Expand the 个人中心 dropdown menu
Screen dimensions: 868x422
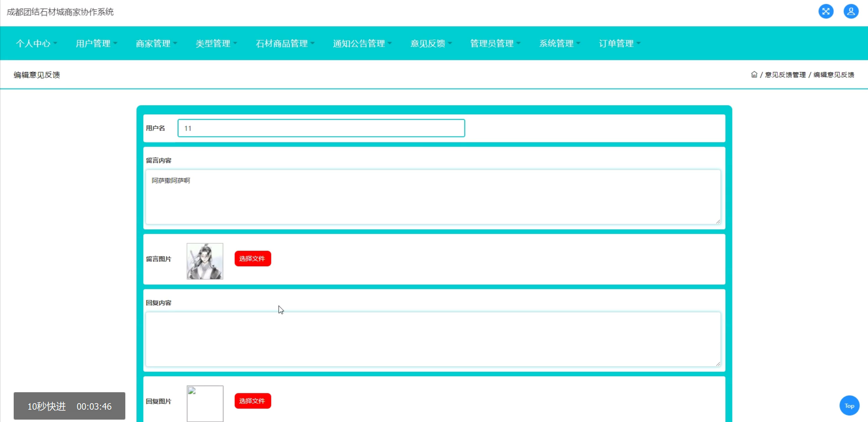(36, 43)
